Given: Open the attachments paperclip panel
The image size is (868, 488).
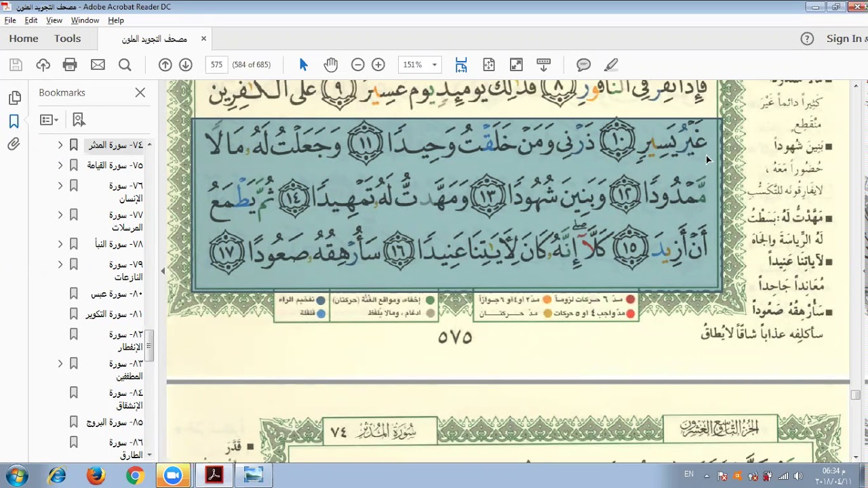Looking at the screenshot, I should (14, 144).
